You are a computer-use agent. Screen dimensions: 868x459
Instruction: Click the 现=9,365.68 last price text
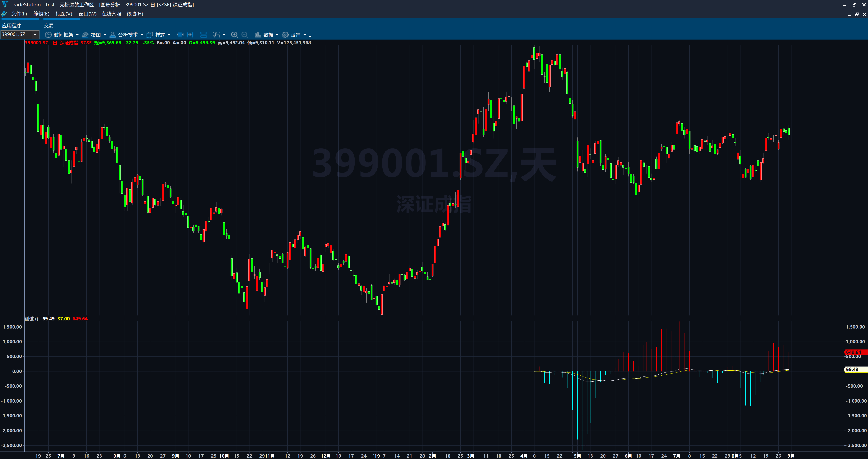[108, 43]
